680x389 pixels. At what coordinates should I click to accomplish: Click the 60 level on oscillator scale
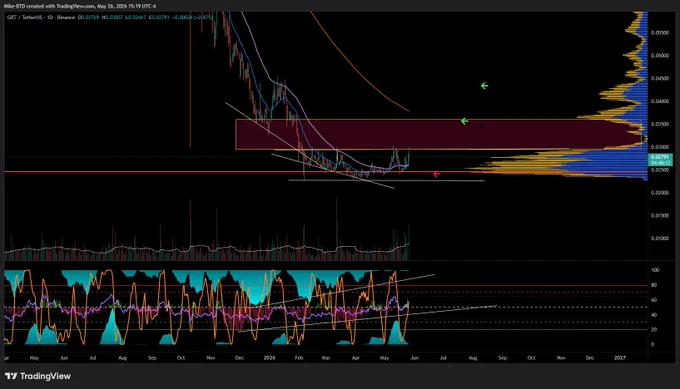click(x=654, y=300)
